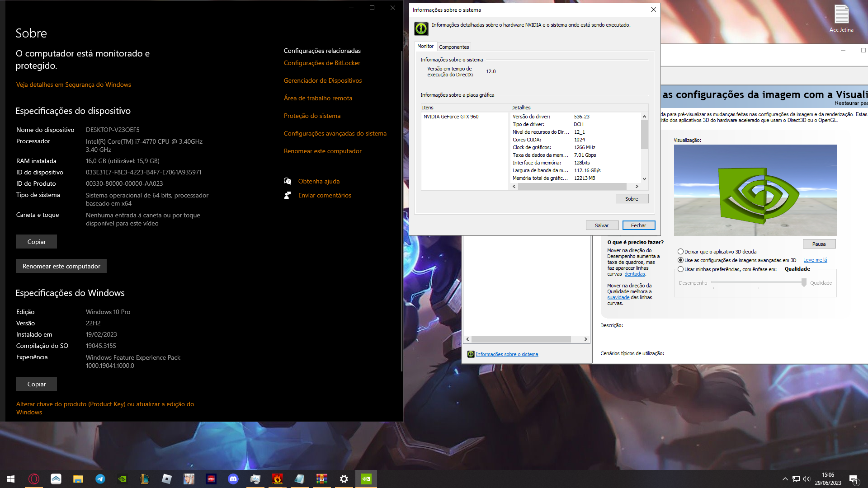Open Área de trabalho remota
The width and height of the screenshot is (868, 488).
tap(318, 98)
